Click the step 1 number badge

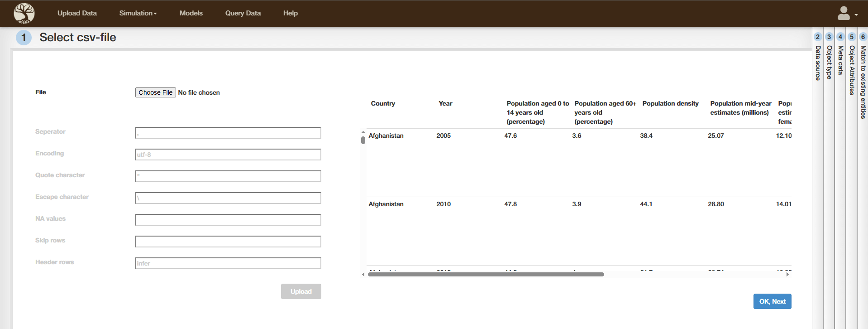coord(24,38)
